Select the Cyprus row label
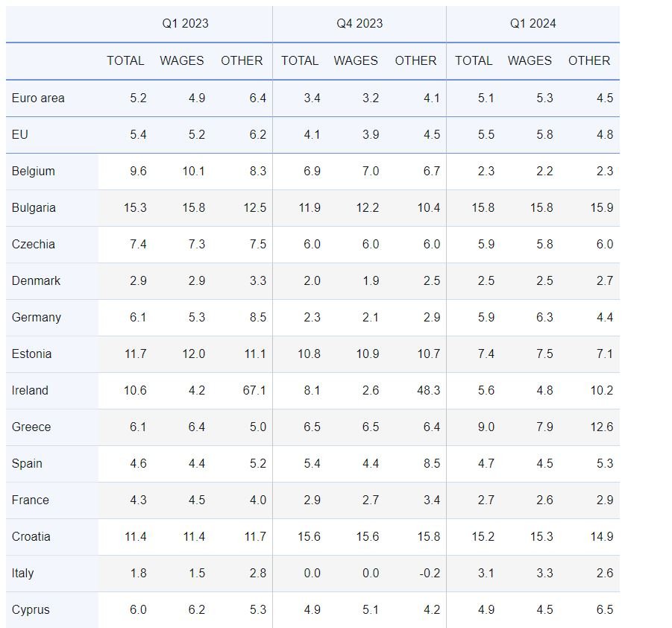 coord(31,609)
